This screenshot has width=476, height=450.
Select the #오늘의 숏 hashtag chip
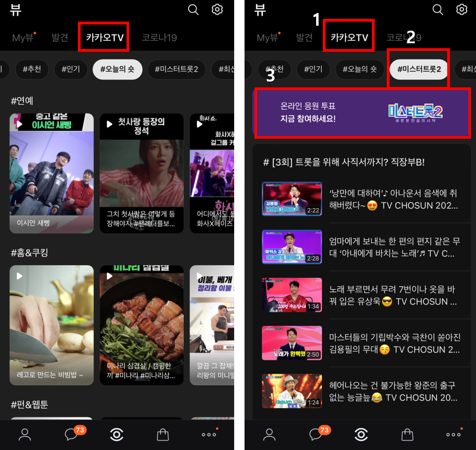click(x=117, y=69)
